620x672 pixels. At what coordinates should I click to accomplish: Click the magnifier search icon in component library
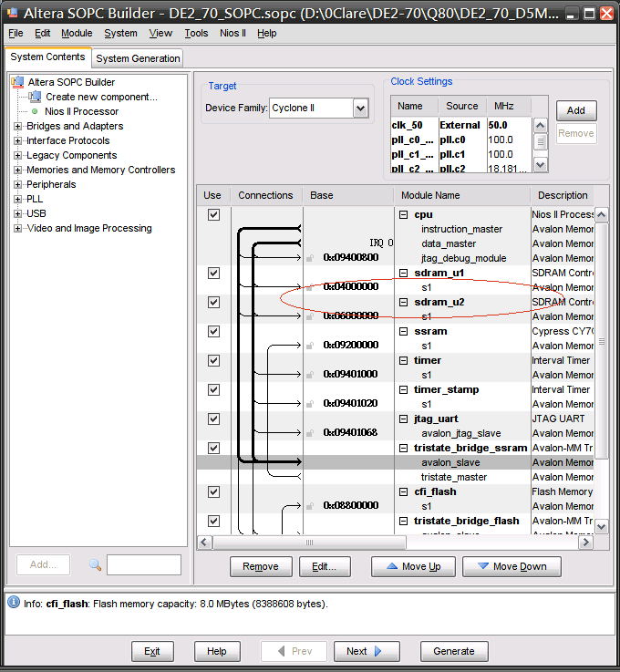pos(95,565)
